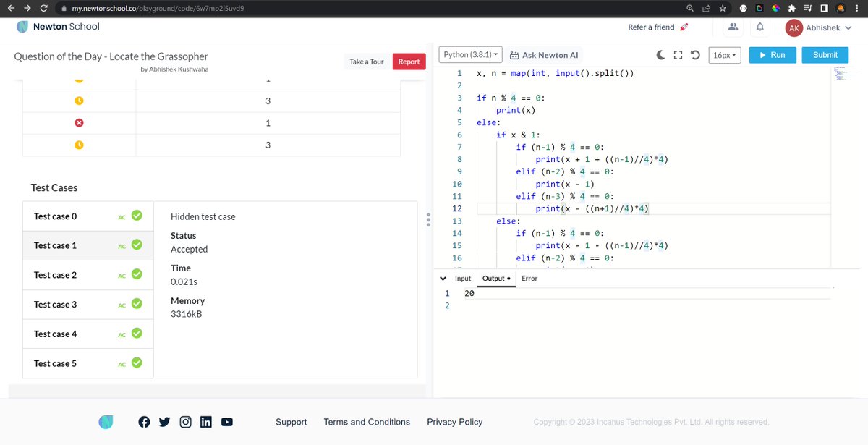The image size is (868, 445).
Task: Click Take a Tour
Action: coord(367,62)
